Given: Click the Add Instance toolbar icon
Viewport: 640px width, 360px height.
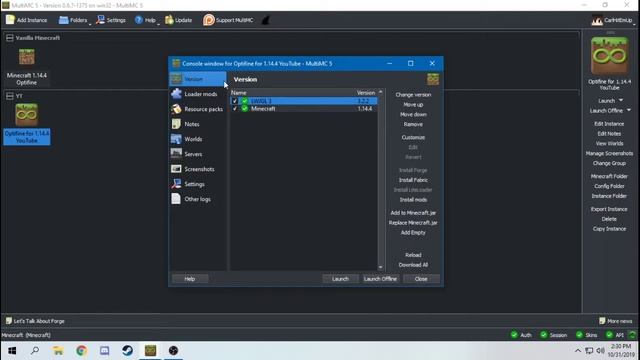Looking at the screenshot, I should click(10, 20).
